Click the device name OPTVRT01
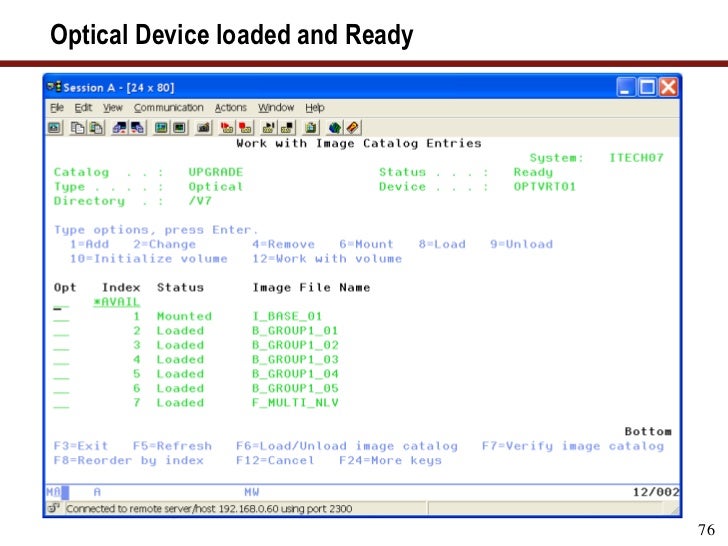This screenshot has height=546, width=728. point(545,187)
